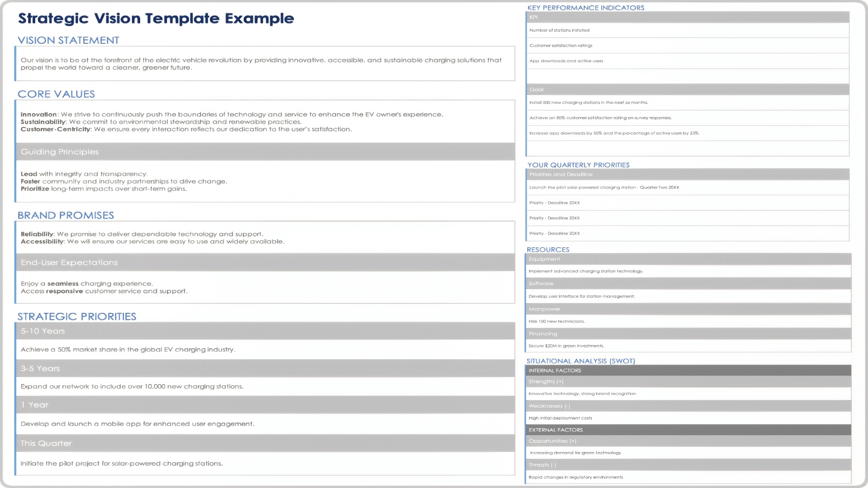
Task: Click 'Customer satisfaction ratings' row
Action: coord(688,46)
